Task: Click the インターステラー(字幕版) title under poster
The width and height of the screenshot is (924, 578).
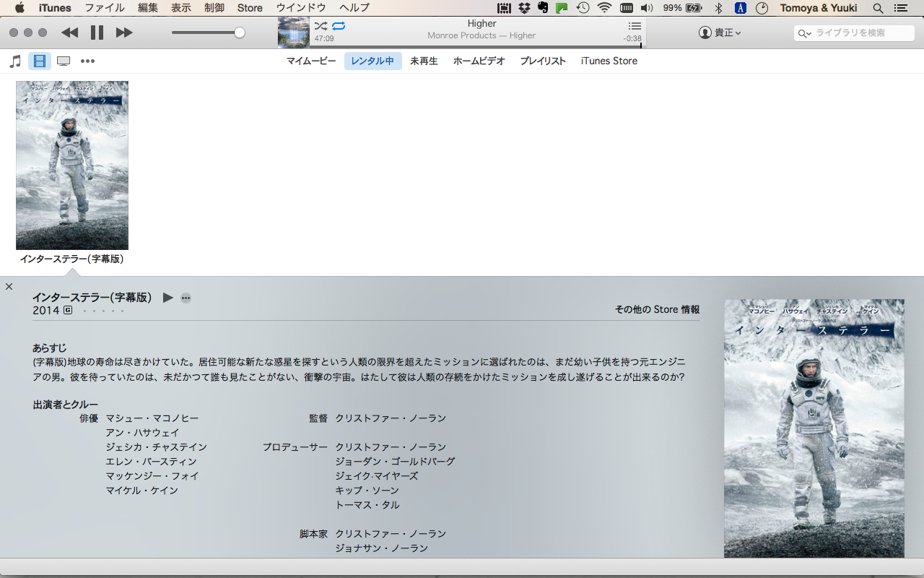Action: pyautogui.click(x=72, y=259)
